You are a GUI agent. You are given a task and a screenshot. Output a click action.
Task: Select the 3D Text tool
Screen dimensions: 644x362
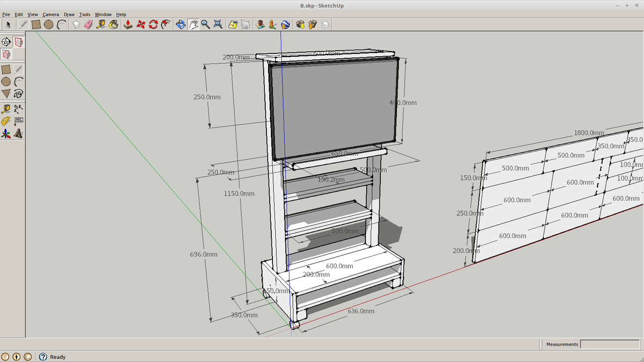(19, 133)
